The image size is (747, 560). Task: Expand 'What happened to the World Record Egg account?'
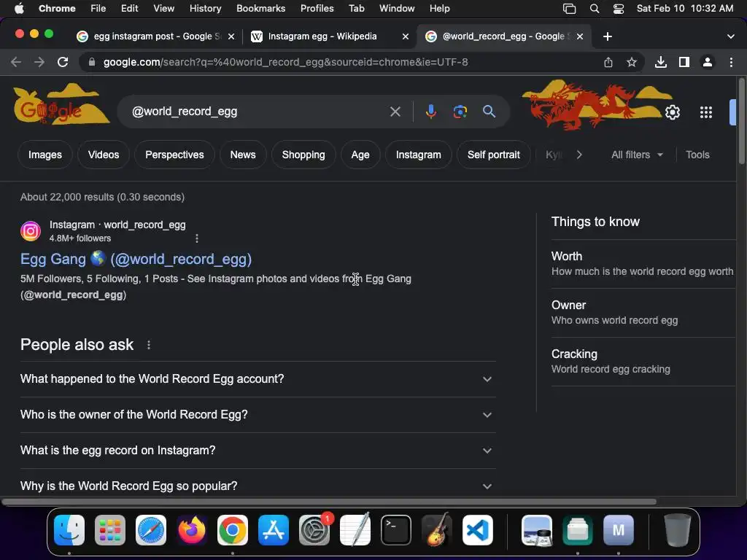click(258, 379)
